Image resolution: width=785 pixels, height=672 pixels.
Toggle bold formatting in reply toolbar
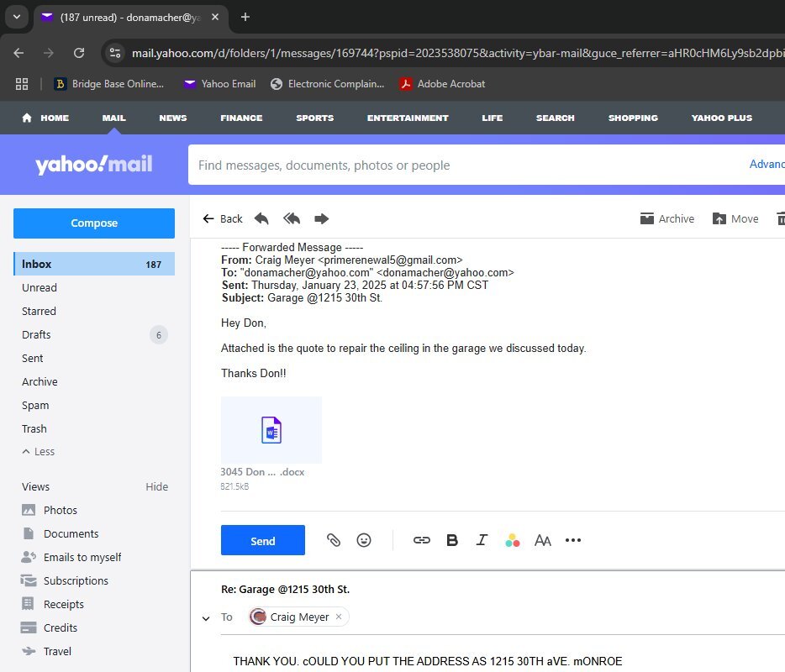(x=452, y=540)
